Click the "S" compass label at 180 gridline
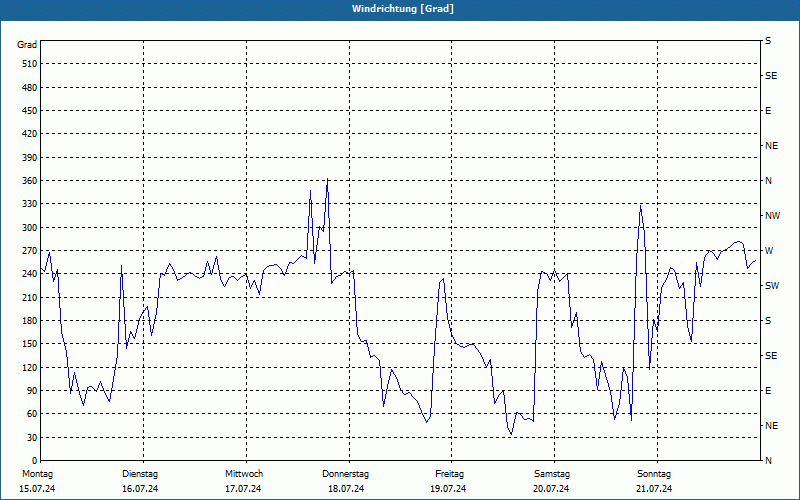 [768, 321]
